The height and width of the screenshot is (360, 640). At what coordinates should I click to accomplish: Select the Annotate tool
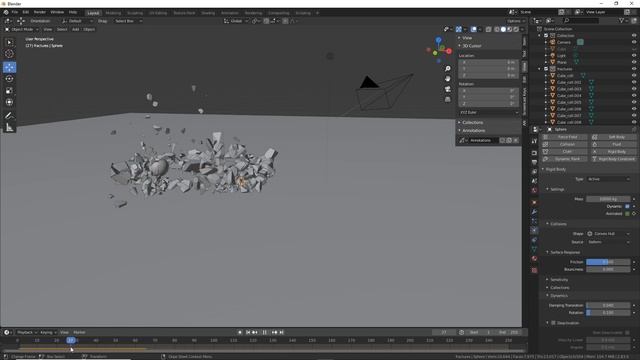9,116
